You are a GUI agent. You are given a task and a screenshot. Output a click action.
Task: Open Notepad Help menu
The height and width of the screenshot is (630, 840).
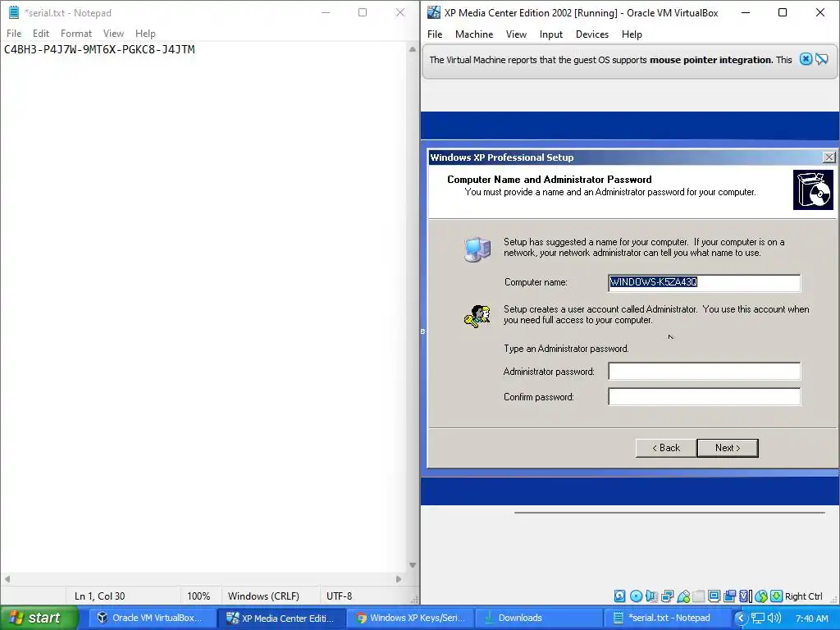145,33
